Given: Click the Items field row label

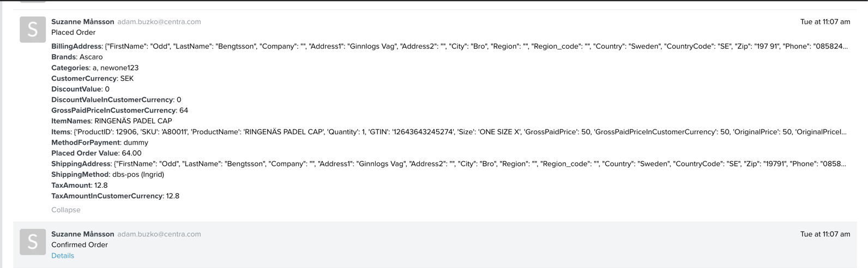Looking at the screenshot, I should point(61,132).
